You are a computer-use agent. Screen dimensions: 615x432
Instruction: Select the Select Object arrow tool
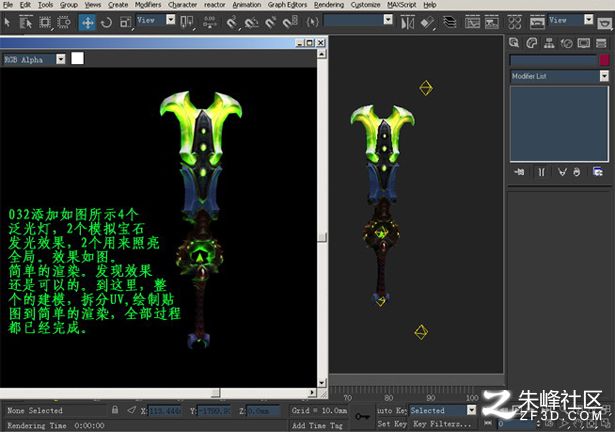tap(7, 22)
